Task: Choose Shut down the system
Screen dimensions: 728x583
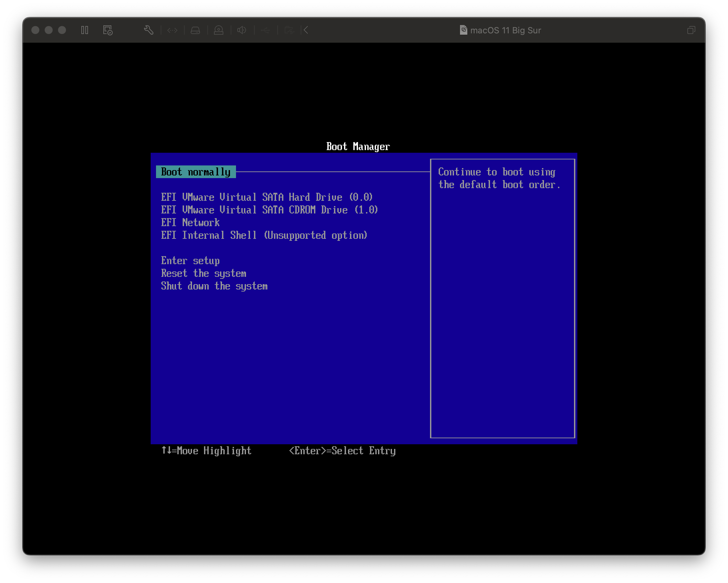Action: pyautogui.click(x=214, y=286)
